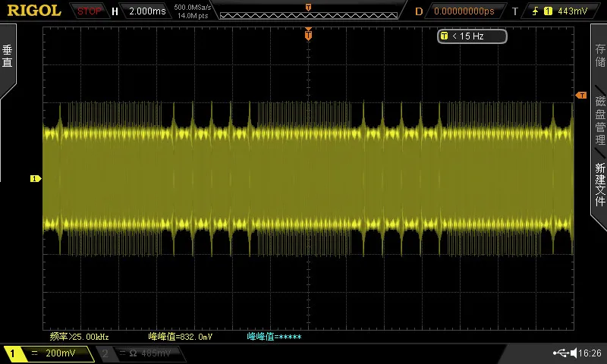Click the red STOP status indicator
607x364 pixels.
click(89, 11)
